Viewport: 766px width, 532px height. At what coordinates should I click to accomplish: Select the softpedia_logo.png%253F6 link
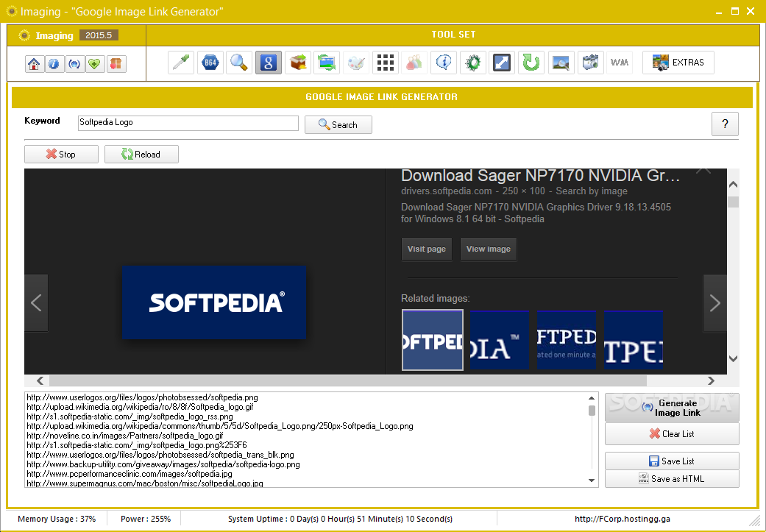[x=137, y=445]
